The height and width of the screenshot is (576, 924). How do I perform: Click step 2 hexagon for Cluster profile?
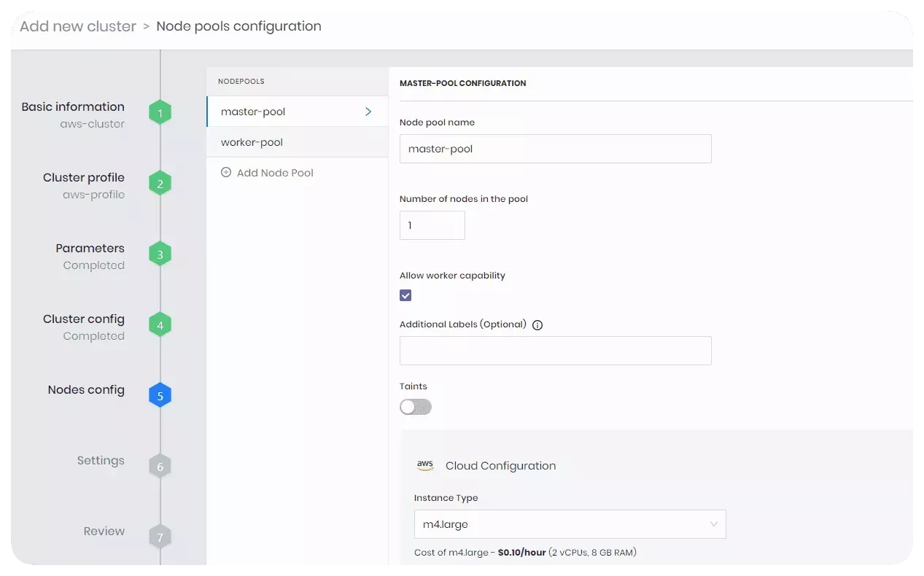pos(160,184)
